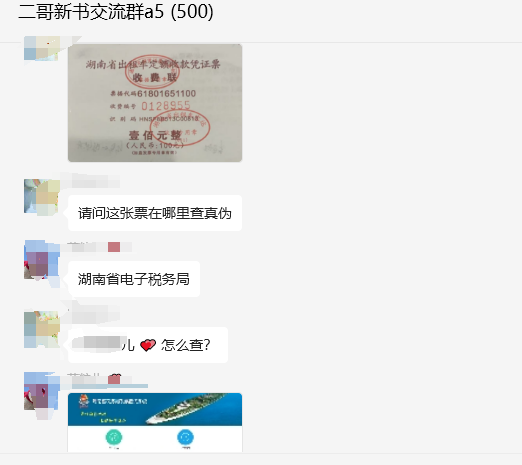
Task: Click group title 二哥新书交流群a5 (500)
Action: (x=116, y=12)
